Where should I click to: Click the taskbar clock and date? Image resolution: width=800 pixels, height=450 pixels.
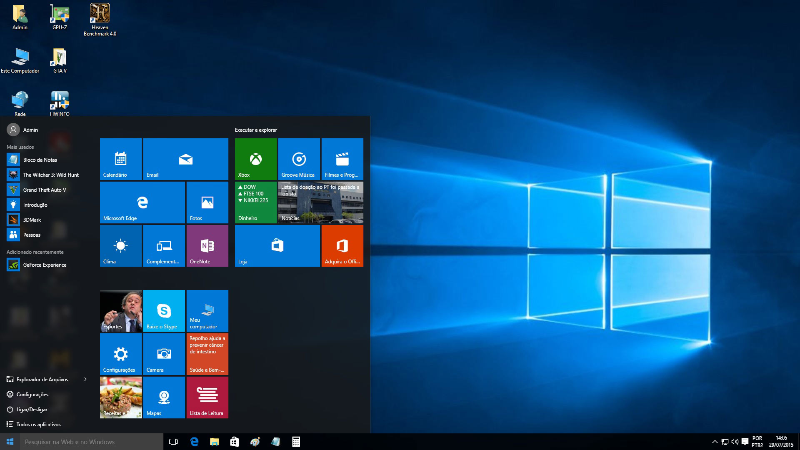(781, 442)
